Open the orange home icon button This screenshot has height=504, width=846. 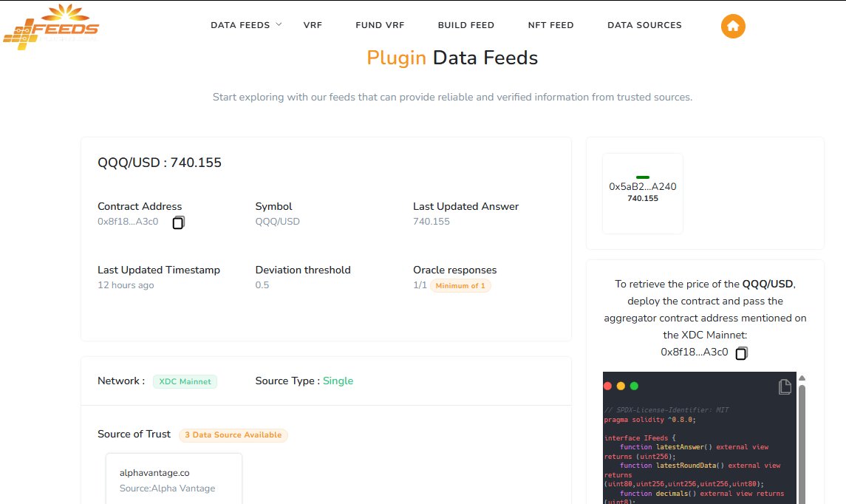(x=733, y=26)
